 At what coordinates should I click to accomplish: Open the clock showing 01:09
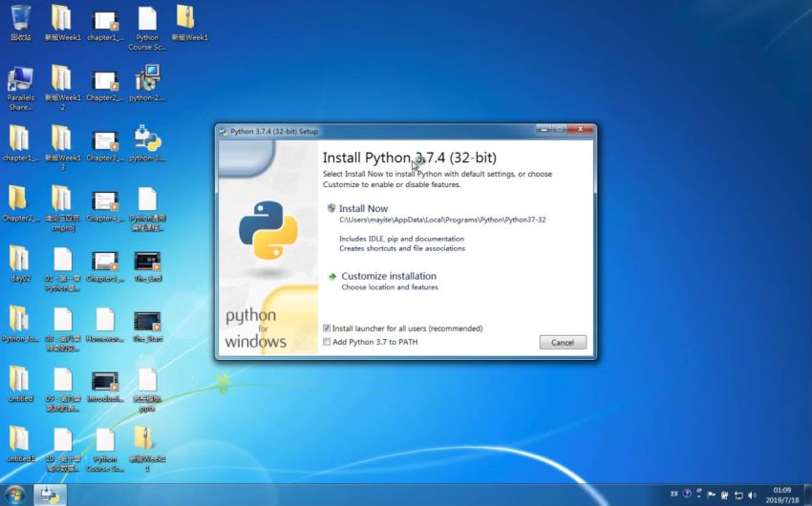[x=782, y=495]
